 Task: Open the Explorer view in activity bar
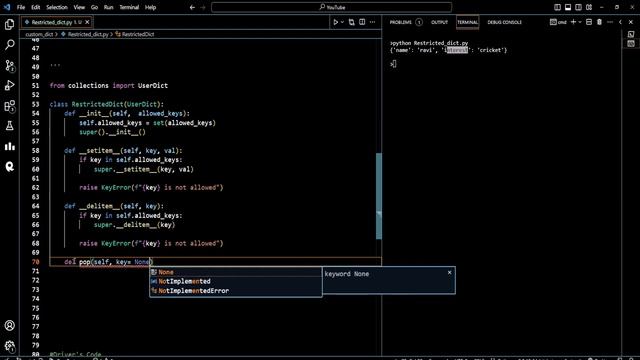pos(9,24)
